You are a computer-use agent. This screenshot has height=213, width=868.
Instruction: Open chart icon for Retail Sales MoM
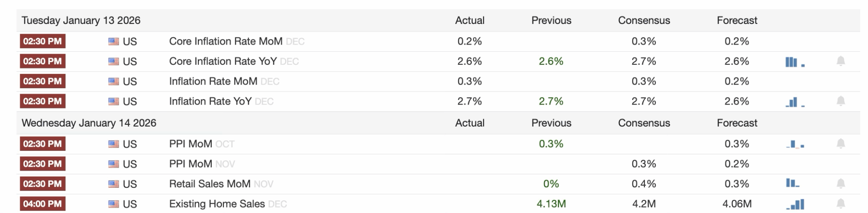click(792, 184)
